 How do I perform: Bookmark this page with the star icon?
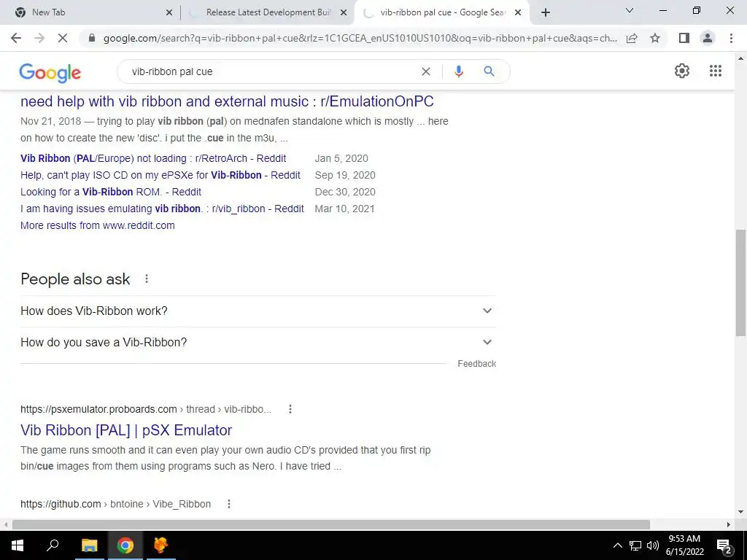point(655,38)
